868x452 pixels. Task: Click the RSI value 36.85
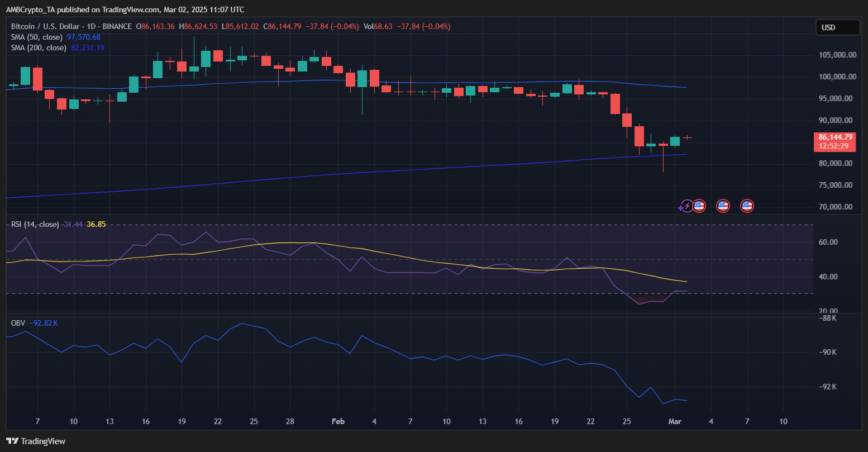(96, 224)
